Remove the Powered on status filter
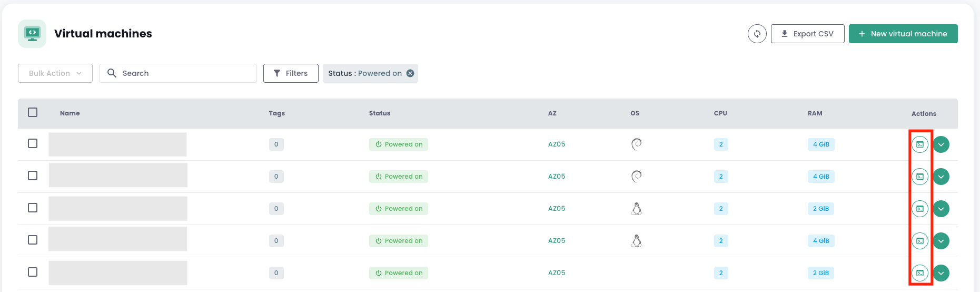This screenshot has width=980, height=292. tap(410, 73)
